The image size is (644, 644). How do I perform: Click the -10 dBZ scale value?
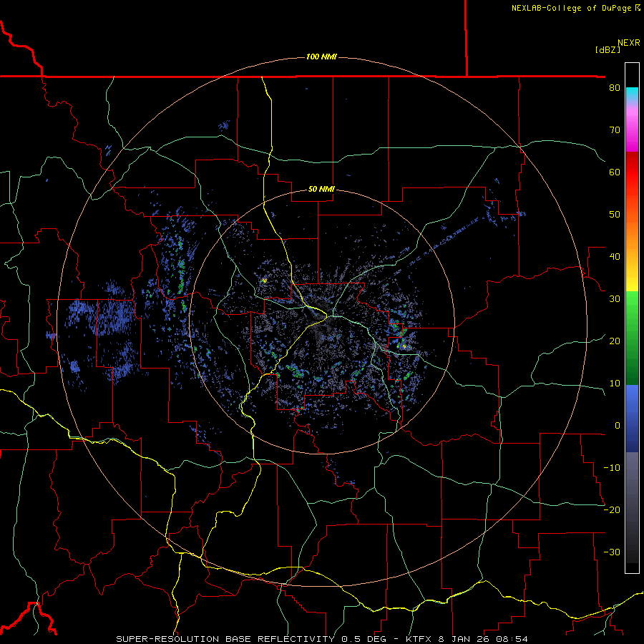tap(612, 468)
